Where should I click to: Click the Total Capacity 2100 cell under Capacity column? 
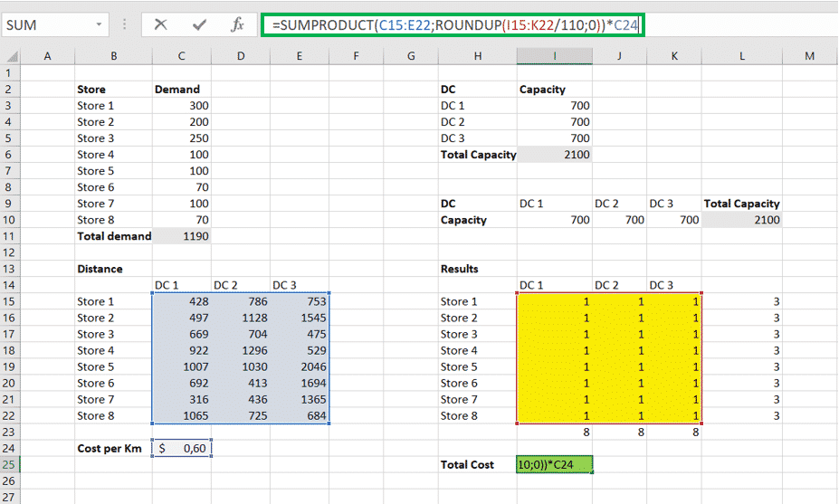[x=555, y=155]
